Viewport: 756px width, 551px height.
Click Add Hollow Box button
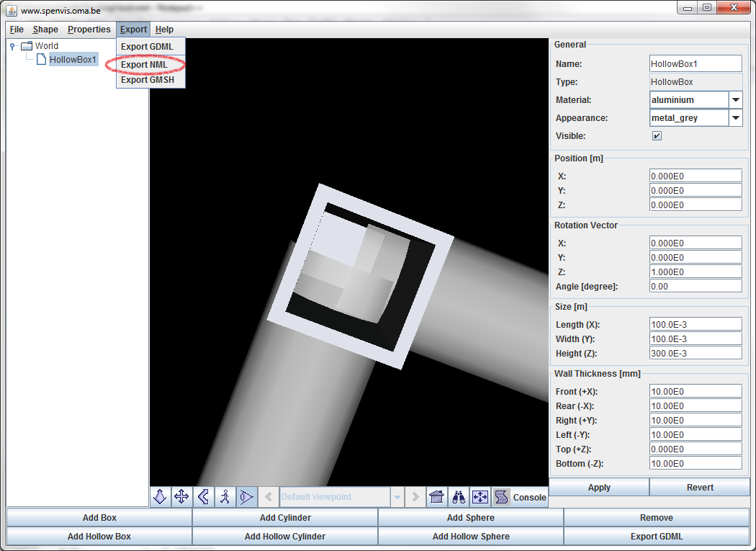pyautogui.click(x=99, y=536)
